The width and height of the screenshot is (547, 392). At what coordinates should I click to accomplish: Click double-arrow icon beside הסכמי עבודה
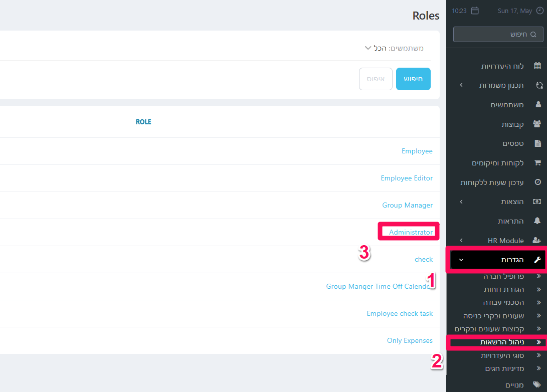click(538, 302)
